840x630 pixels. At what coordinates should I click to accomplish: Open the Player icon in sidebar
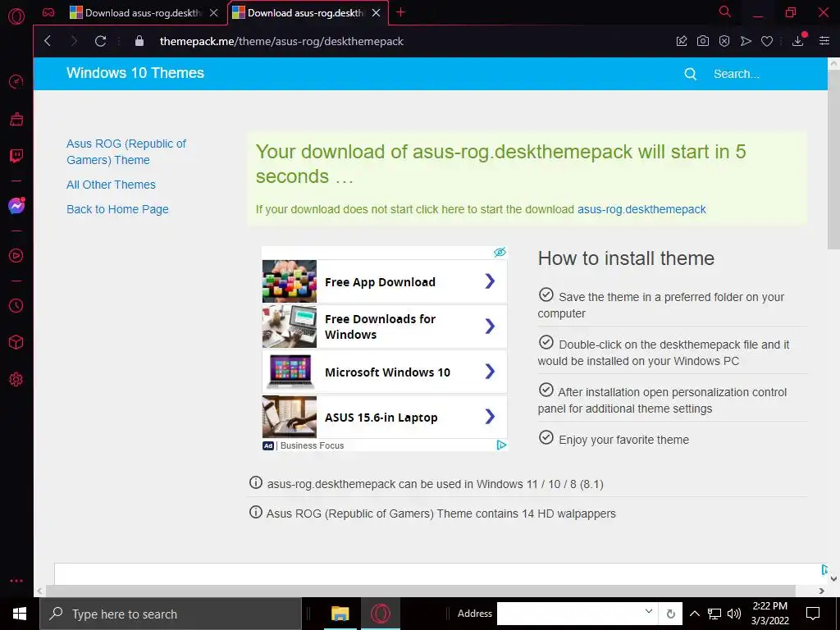(x=16, y=256)
